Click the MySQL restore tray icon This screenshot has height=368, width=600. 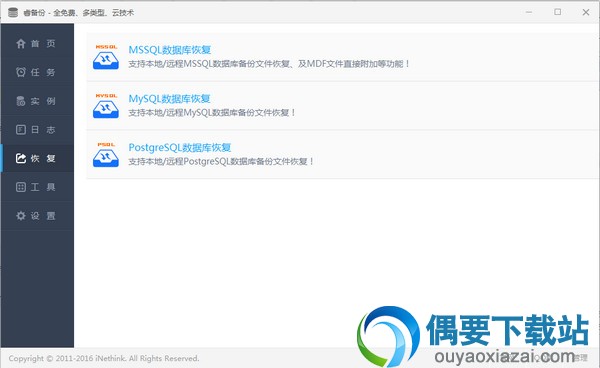(106, 106)
